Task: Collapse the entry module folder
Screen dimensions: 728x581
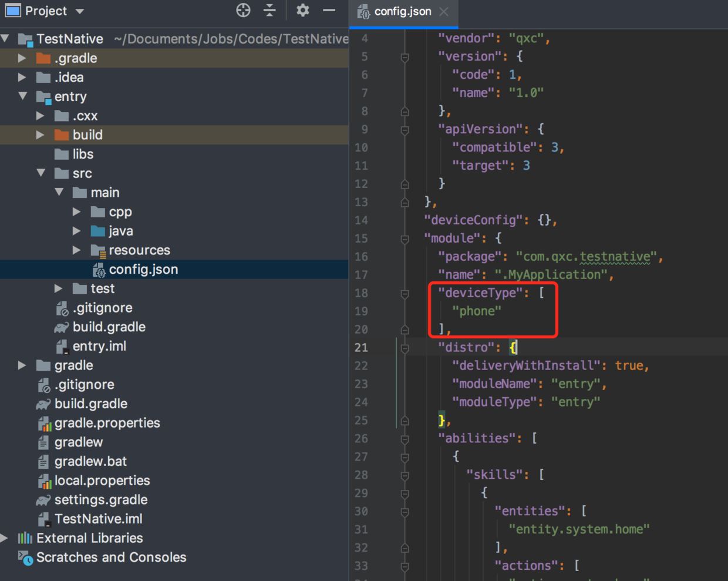Action: 22,96
